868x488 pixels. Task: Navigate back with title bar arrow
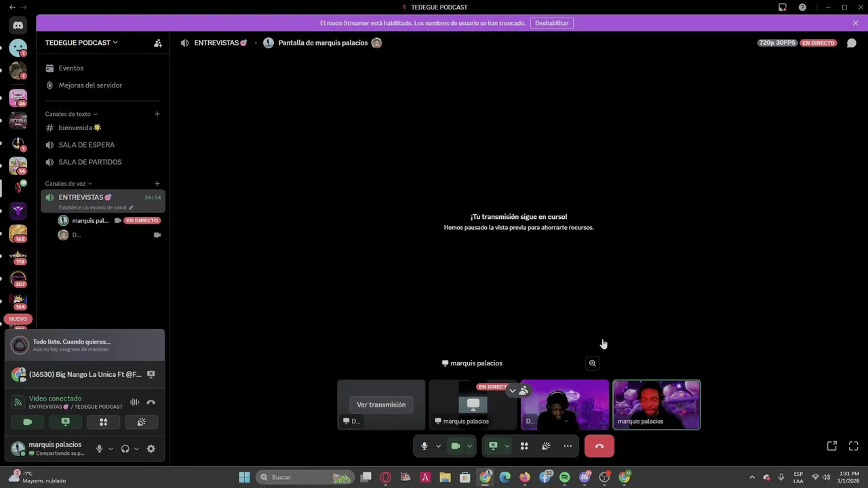[x=12, y=7]
